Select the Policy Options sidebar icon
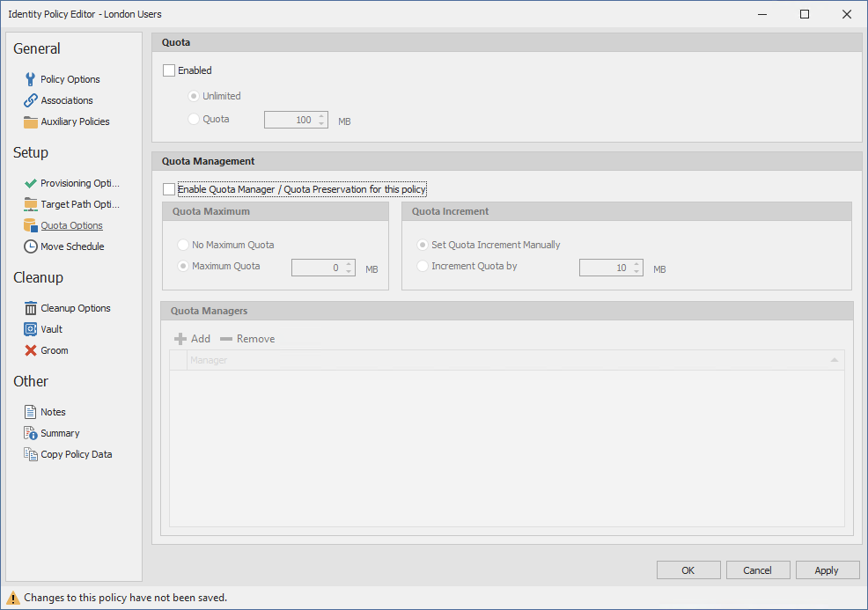The image size is (868, 610). coord(31,78)
